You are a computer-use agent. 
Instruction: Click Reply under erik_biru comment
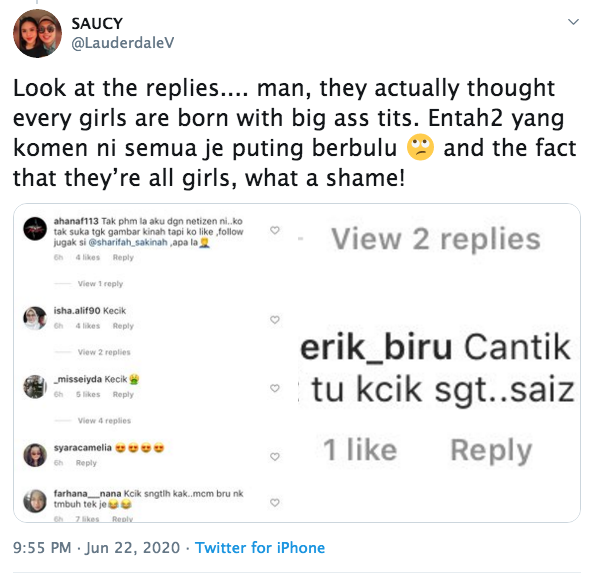(491, 450)
